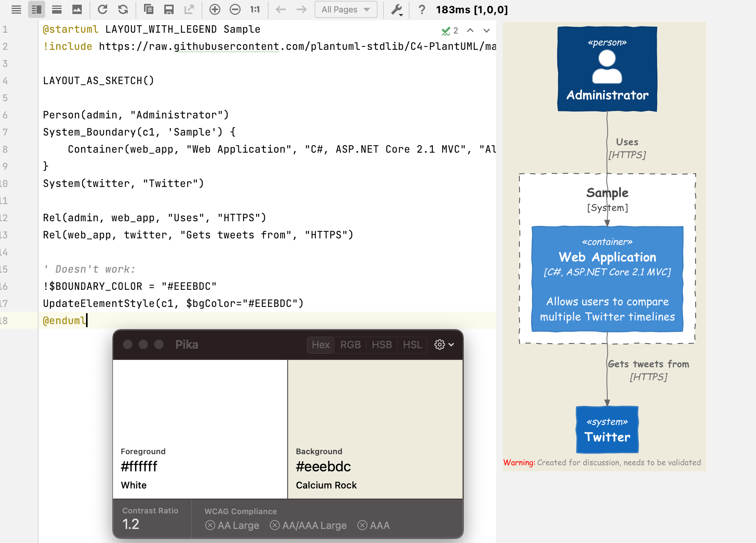Click the AA Large compliance indicator

232,525
